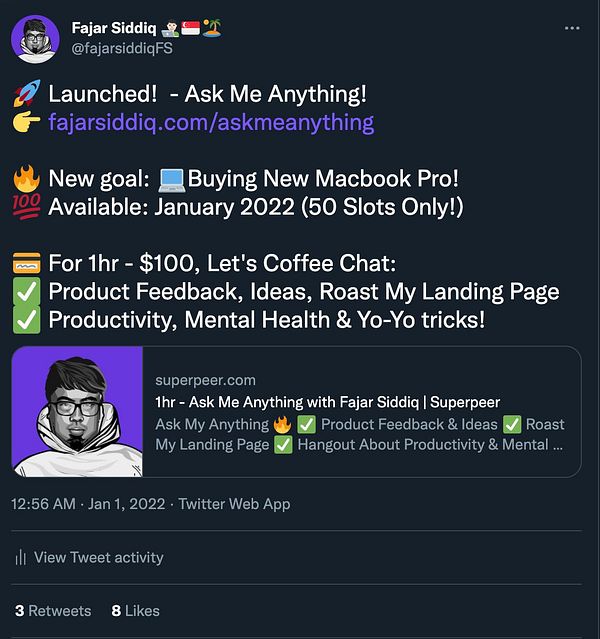Click the fire emoji before New goal

[26, 180]
